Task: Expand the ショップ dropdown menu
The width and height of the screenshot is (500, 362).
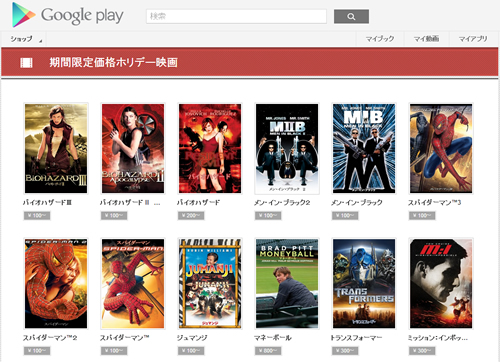Action: [x=26, y=39]
